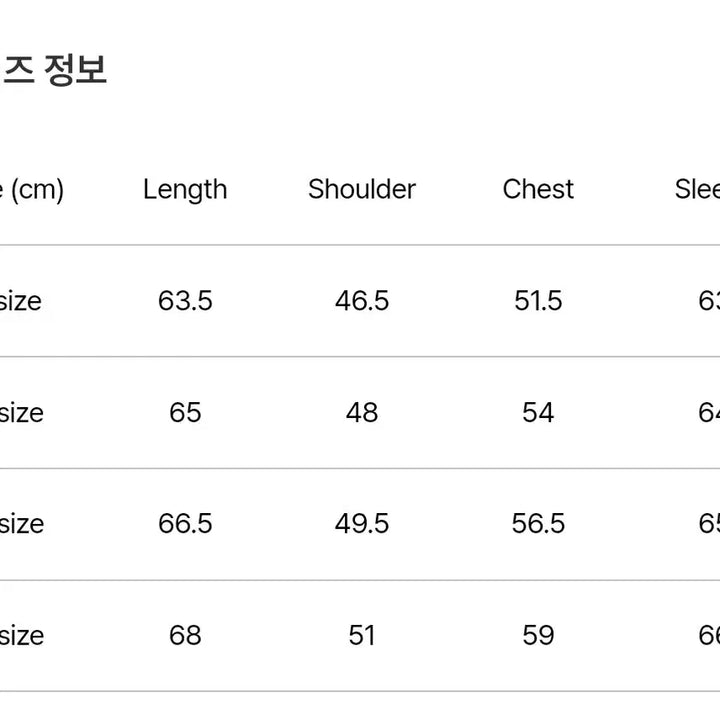Click the 51 value in Shoulder column

click(x=361, y=635)
